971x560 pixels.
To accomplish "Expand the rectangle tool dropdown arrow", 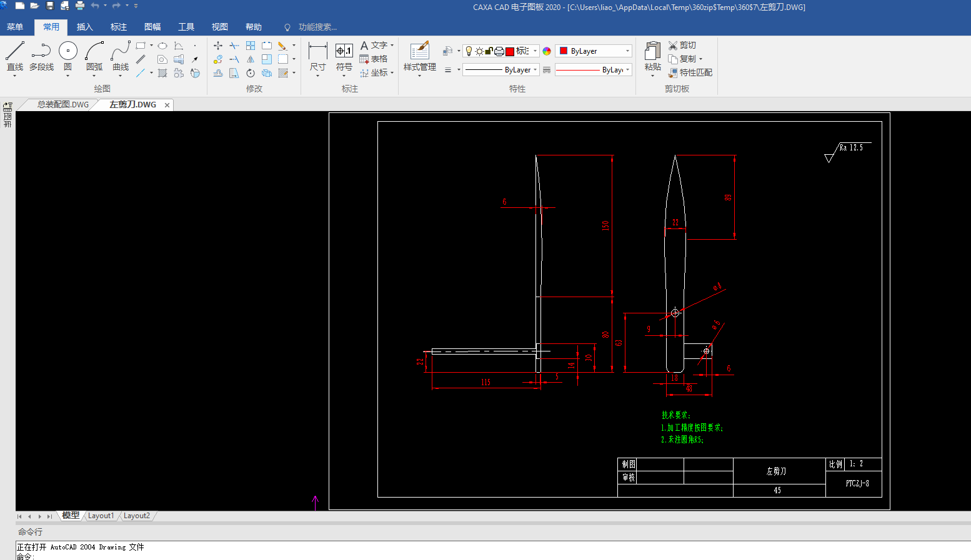I will point(151,46).
